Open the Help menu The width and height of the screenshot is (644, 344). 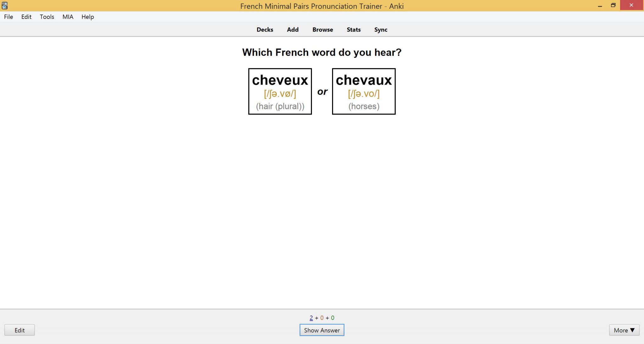coord(87,17)
